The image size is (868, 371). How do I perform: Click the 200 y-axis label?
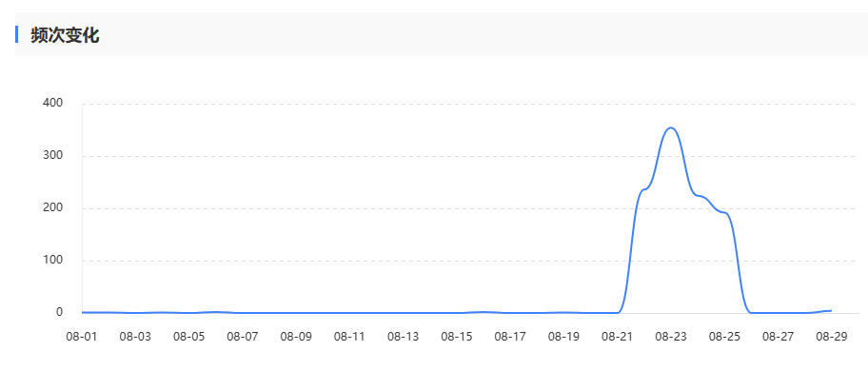pyautogui.click(x=52, y=208)
